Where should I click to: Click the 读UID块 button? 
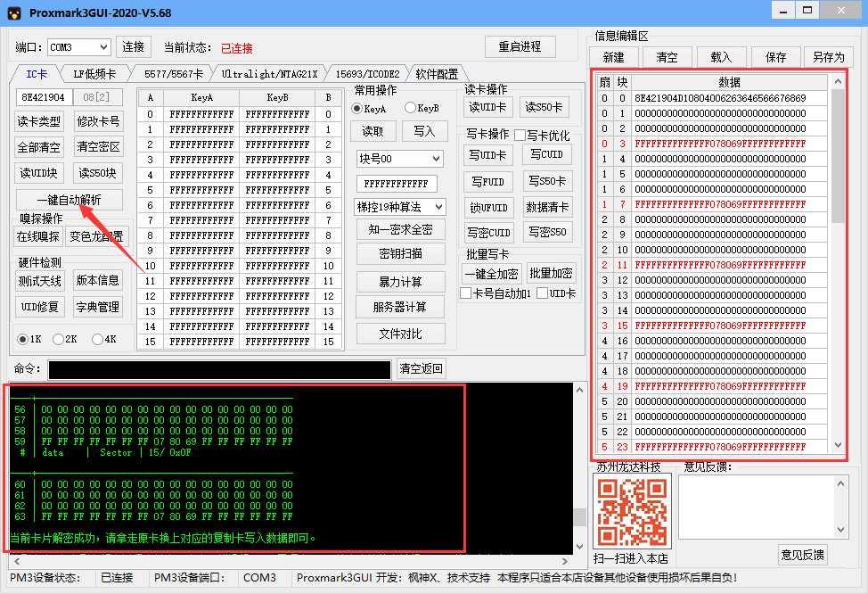(38, 173)
